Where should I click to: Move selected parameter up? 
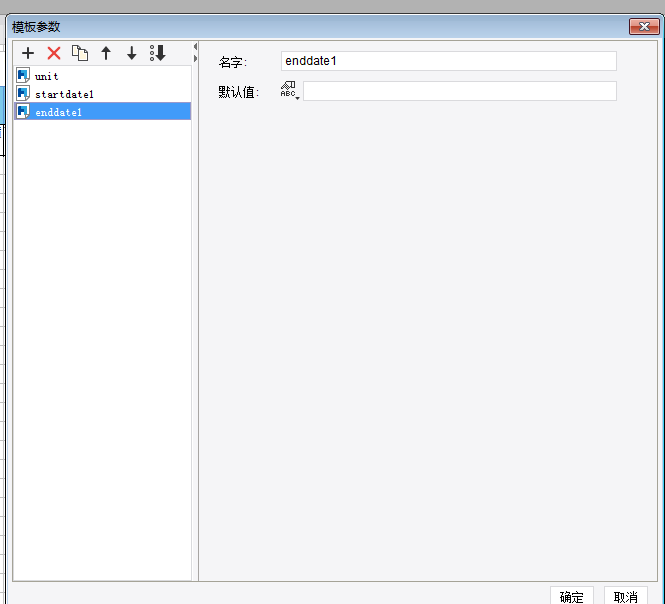[x=106, y=53]
